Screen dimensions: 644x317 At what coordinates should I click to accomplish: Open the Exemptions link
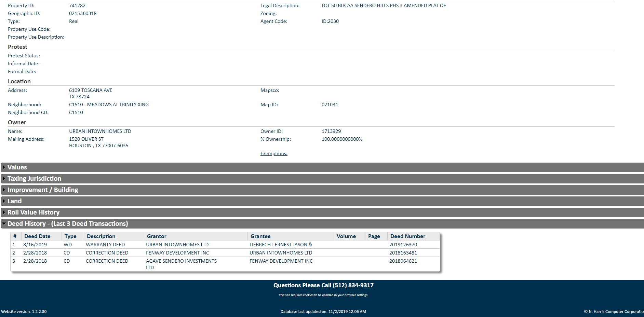click(274, 154)
